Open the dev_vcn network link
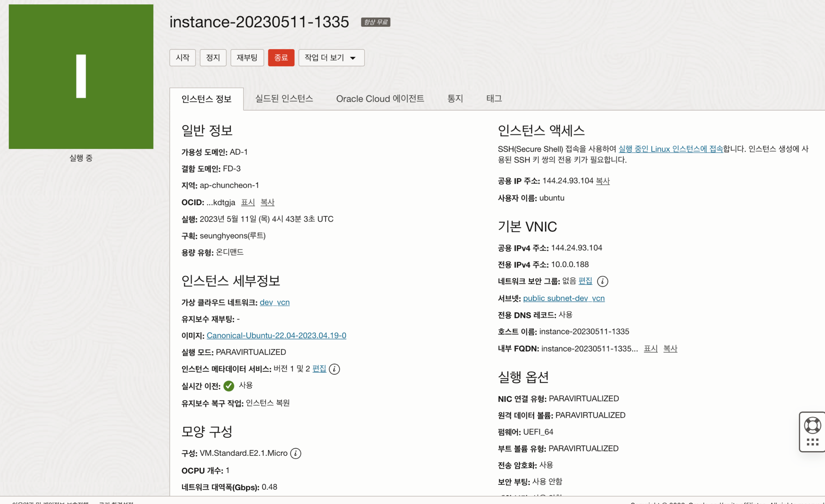The width and height of the screenshot is (825, 504). pos(274,303)
